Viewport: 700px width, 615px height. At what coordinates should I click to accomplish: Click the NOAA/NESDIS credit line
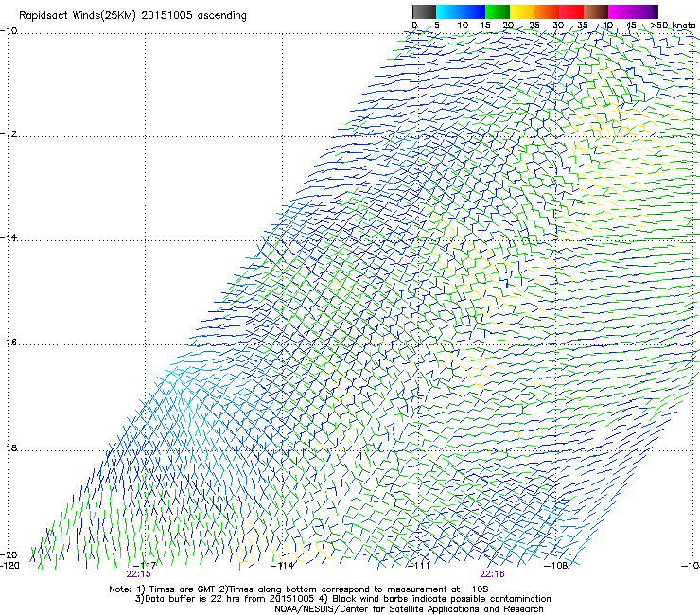click(409, 609)
